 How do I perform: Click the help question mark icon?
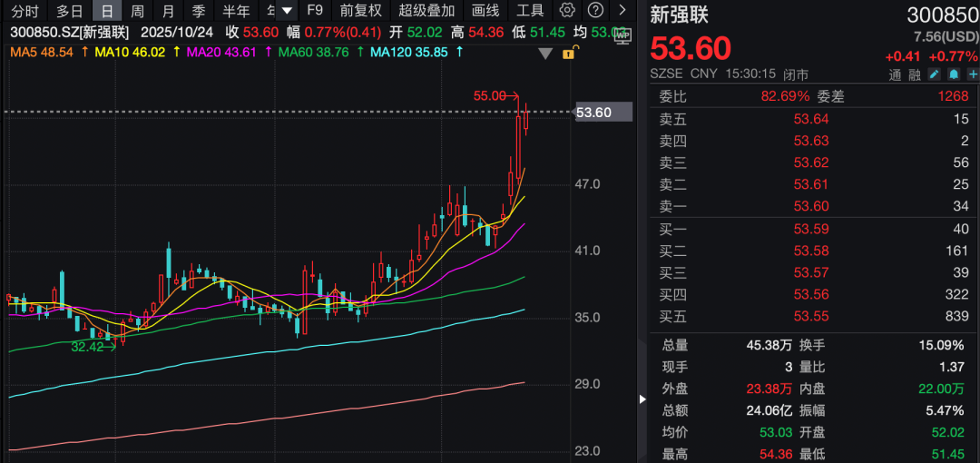(x=596, y=10)
